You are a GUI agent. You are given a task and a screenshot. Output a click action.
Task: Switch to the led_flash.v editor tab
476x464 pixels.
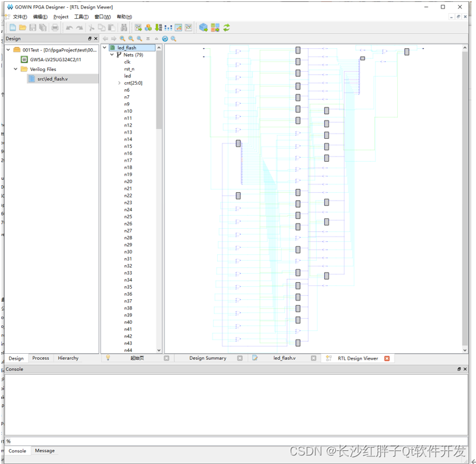pyautogui.click(x=284, y=358)
